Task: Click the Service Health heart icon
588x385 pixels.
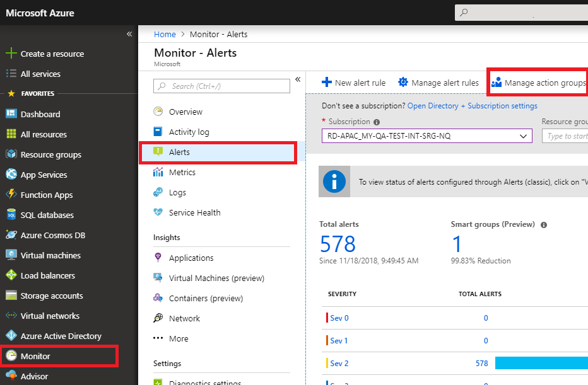Action: coord(158,212)
